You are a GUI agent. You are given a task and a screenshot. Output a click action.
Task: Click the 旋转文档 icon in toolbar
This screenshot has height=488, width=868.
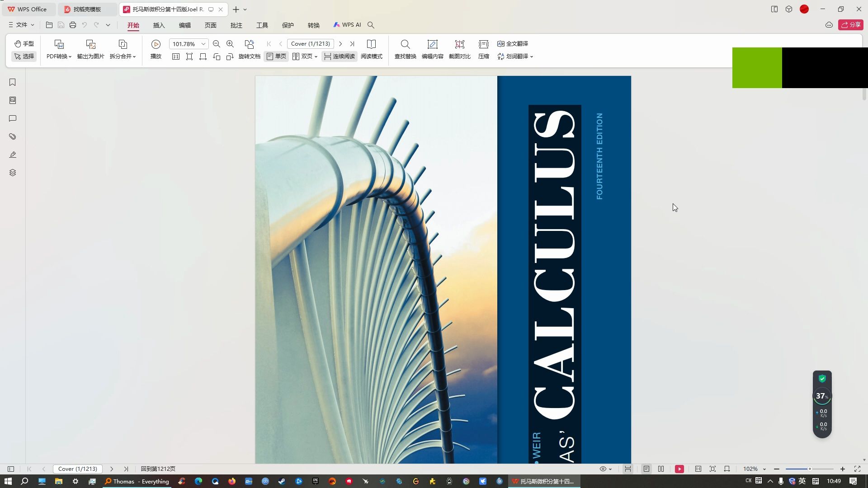tap(249, 56)
